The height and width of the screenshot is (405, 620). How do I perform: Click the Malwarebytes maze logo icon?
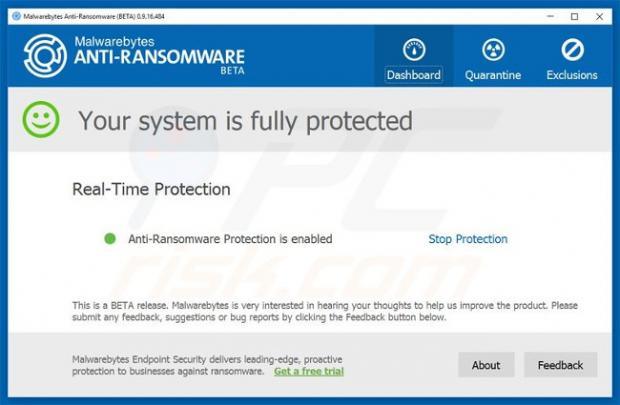(x=45, y=56)
